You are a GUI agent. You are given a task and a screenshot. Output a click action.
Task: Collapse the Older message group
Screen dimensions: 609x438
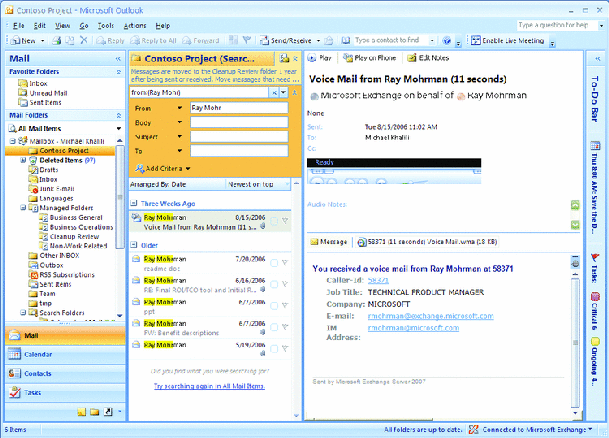tap(134, 245)
